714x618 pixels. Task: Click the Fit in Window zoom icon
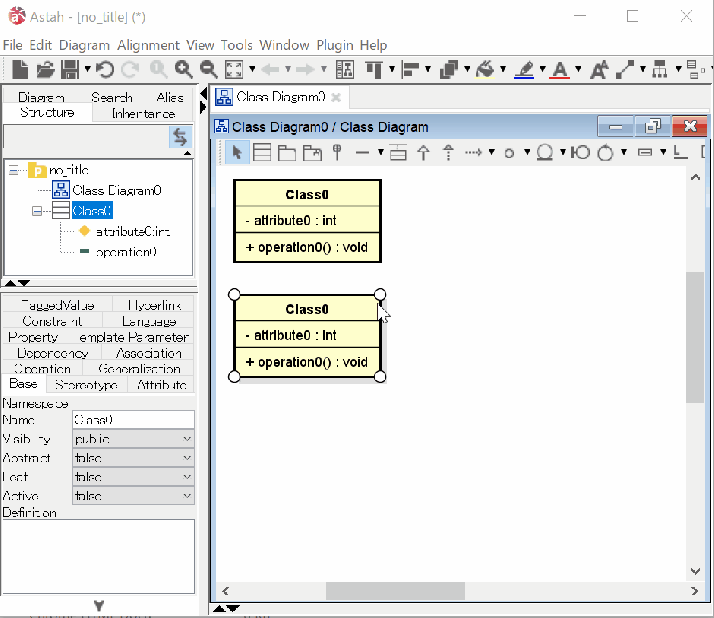(x=233, y=69)
